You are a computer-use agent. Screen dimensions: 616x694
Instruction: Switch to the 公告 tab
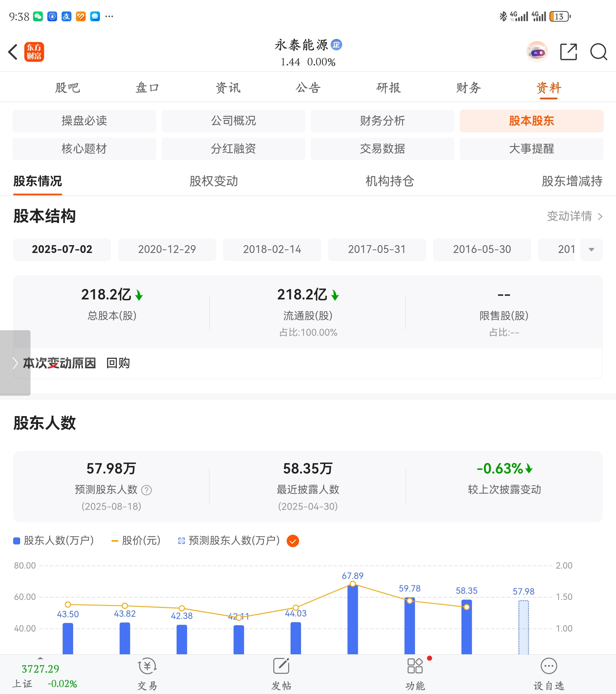click(308, 88)
